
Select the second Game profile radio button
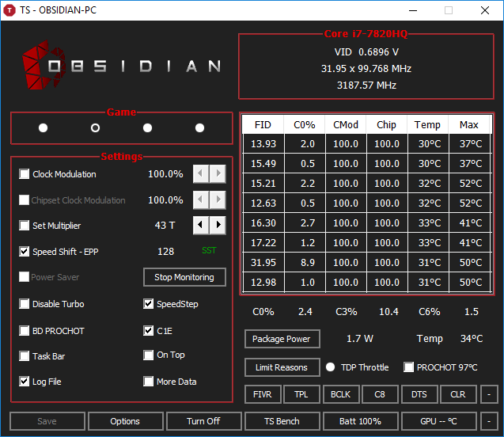[x=95, y=127]
